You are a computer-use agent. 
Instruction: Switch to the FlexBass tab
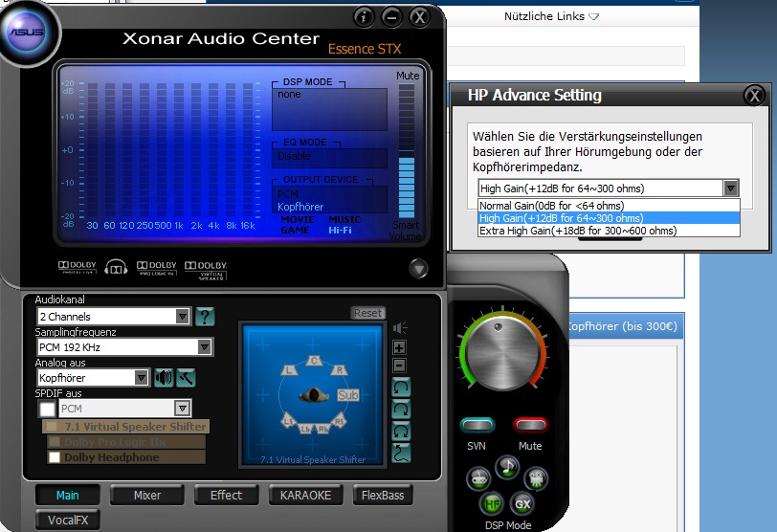coord(383,495)
